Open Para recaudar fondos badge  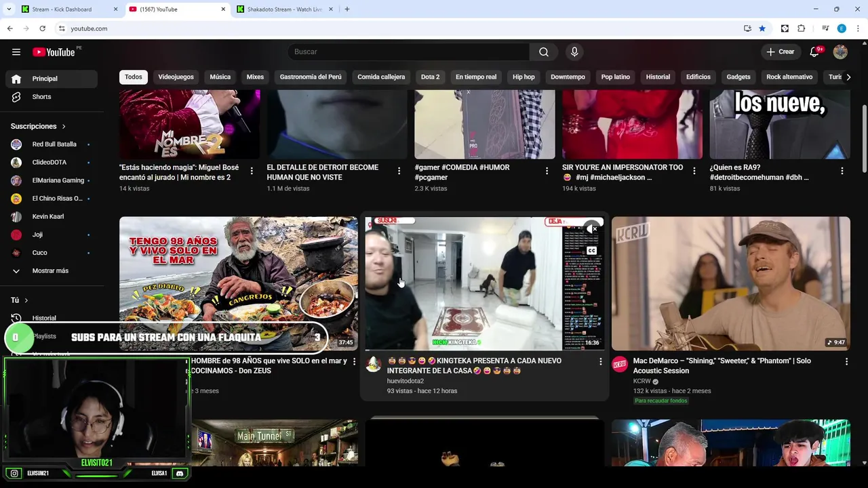[661, 401]
